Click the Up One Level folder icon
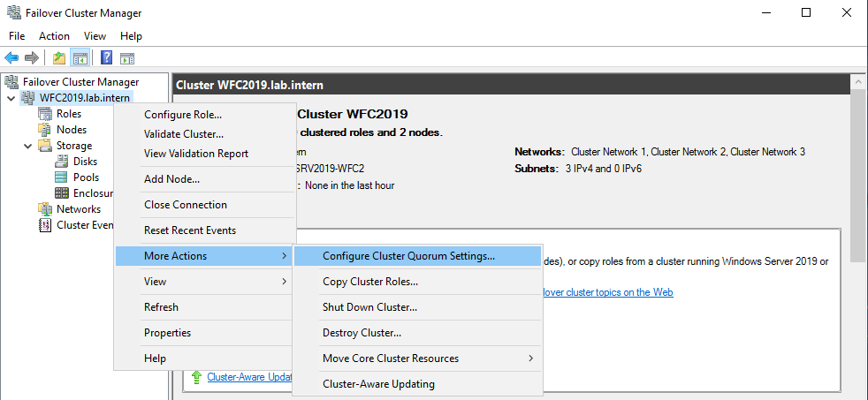This screenshot has width=868, height=400. [58, 58]
